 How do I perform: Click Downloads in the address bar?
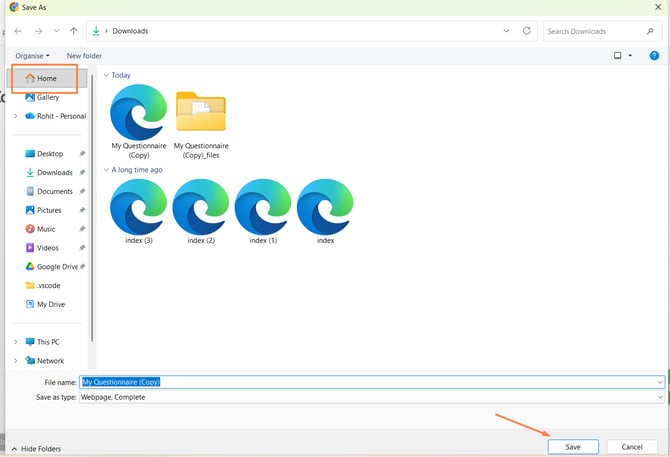[130, 31]
